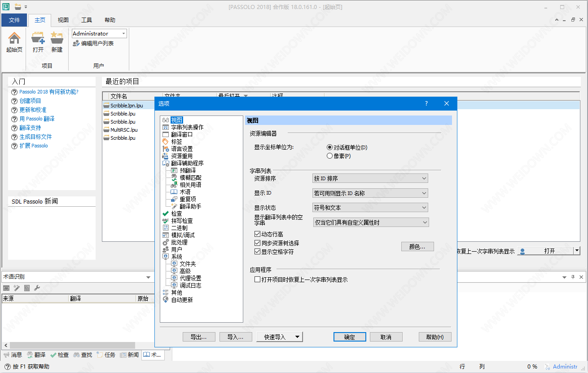Click the question mark help icon in 选项 title bar
The image size is (588, 373).
tap(426, 103)
